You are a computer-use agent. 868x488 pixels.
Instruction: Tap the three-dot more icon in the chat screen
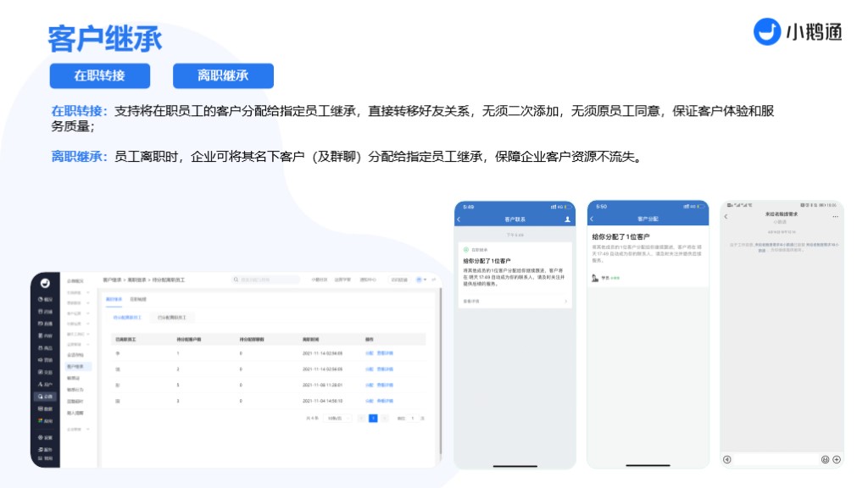835,216
